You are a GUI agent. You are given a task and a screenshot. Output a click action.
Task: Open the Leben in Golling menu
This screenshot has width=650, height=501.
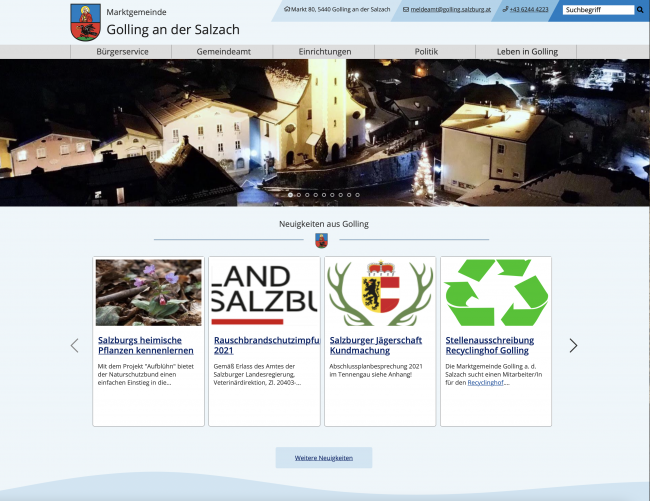coord(527,51)
